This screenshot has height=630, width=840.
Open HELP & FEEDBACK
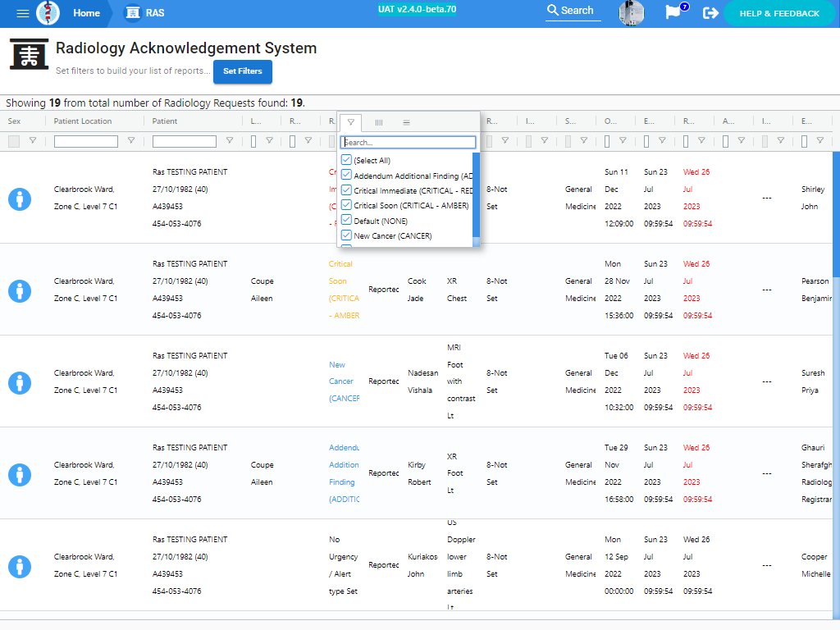(x=779, y=13)
